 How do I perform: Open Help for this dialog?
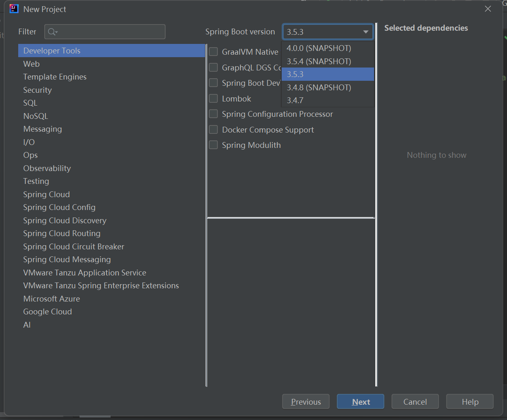(470, 402)
